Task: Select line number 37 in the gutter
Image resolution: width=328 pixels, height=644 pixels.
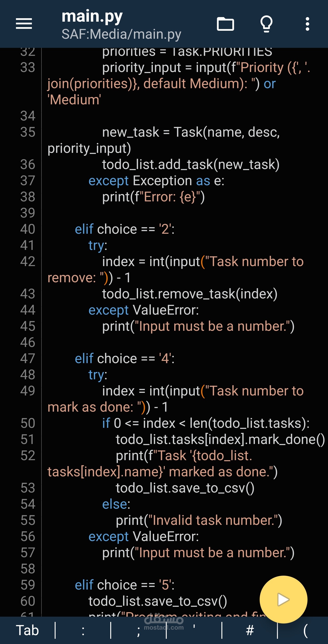Action: [28, 181]
